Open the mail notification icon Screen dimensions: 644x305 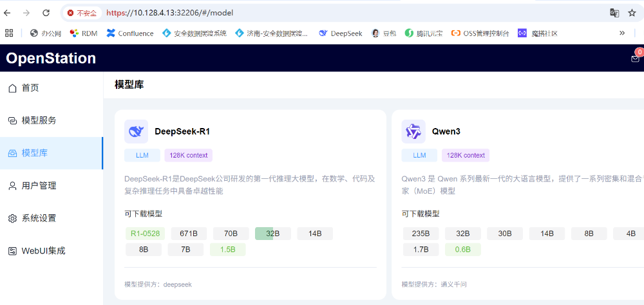[635, 59]
